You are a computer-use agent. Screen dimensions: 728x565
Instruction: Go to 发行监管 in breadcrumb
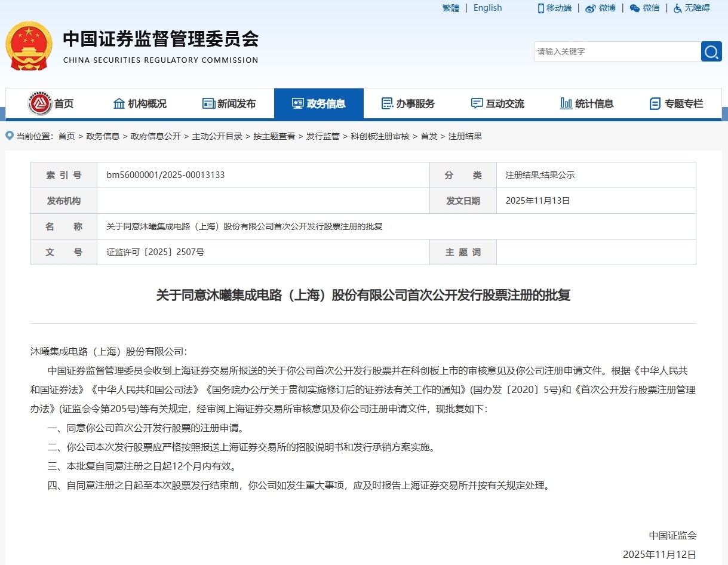coord(323,136)
